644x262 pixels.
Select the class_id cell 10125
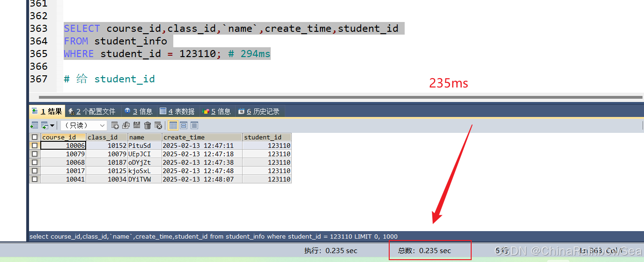tap(107, 171)
